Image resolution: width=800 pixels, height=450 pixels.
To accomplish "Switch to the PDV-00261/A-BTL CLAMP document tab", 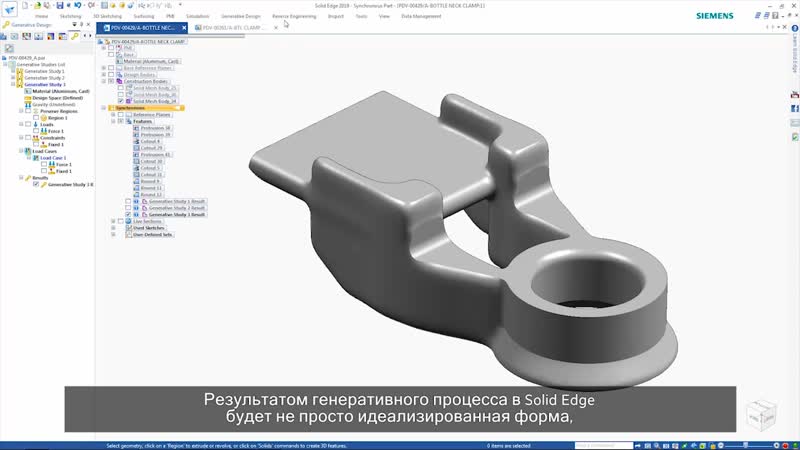I will click(232, 28).
